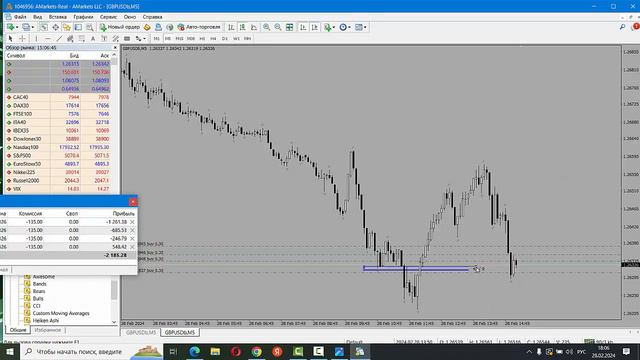The height and width of the screenshot is (360, 640).
Task: Toggle the Navigator window icon
Action: [67, 27]
